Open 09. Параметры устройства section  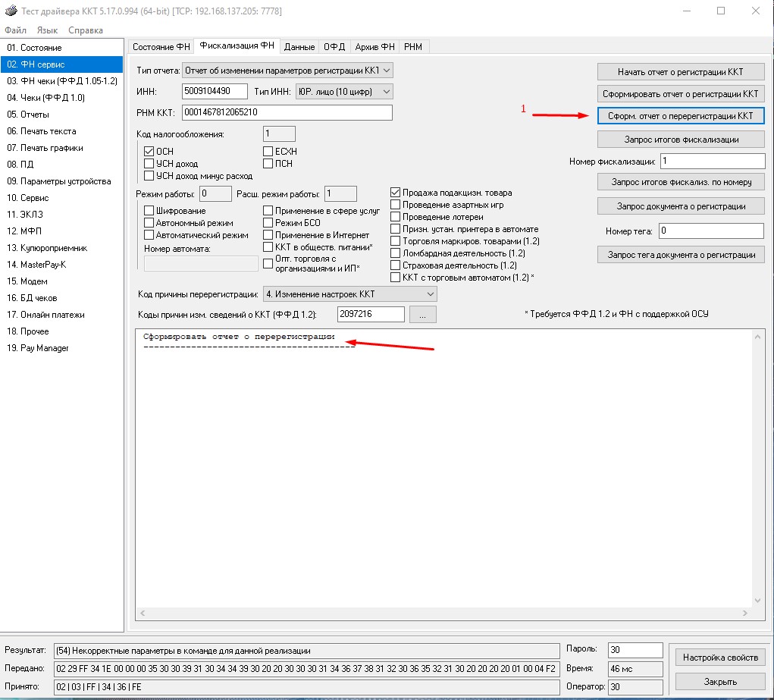click(61, 181)
